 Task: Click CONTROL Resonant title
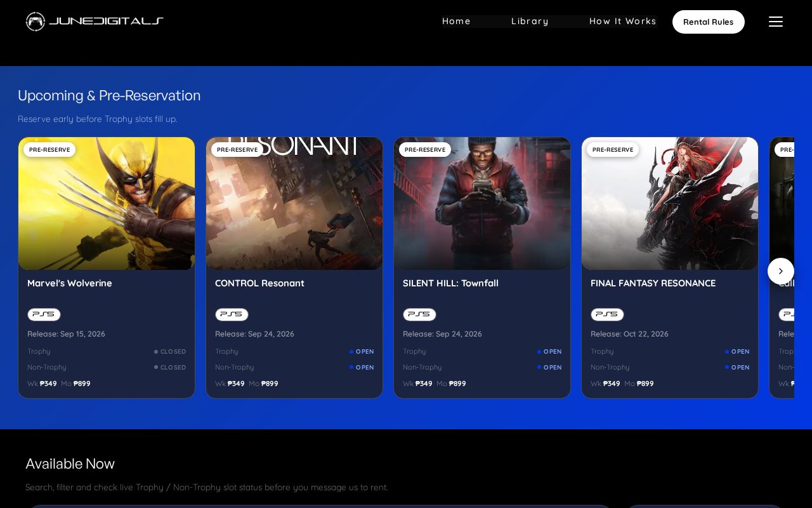pyautogui.click(x=259, y=283)
